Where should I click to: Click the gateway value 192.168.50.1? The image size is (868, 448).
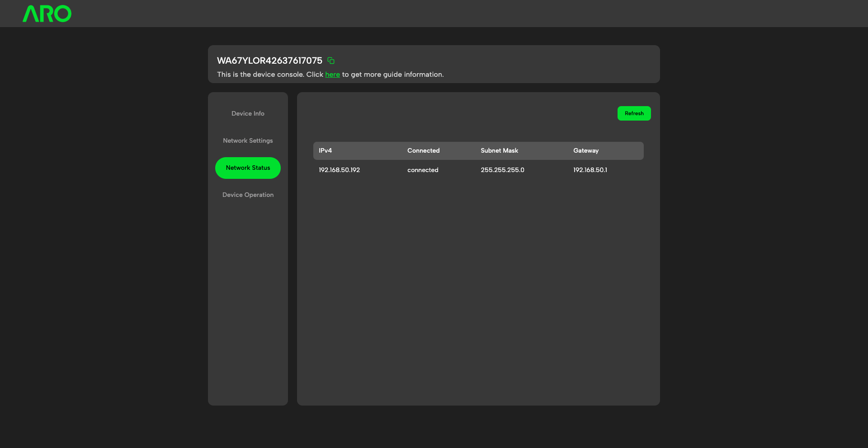[x=590, y=170]
